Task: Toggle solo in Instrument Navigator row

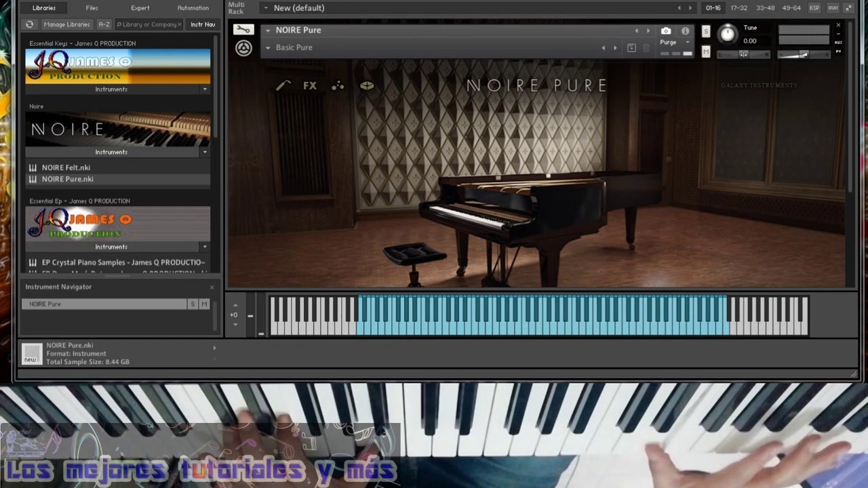Action: click(193, 304)
